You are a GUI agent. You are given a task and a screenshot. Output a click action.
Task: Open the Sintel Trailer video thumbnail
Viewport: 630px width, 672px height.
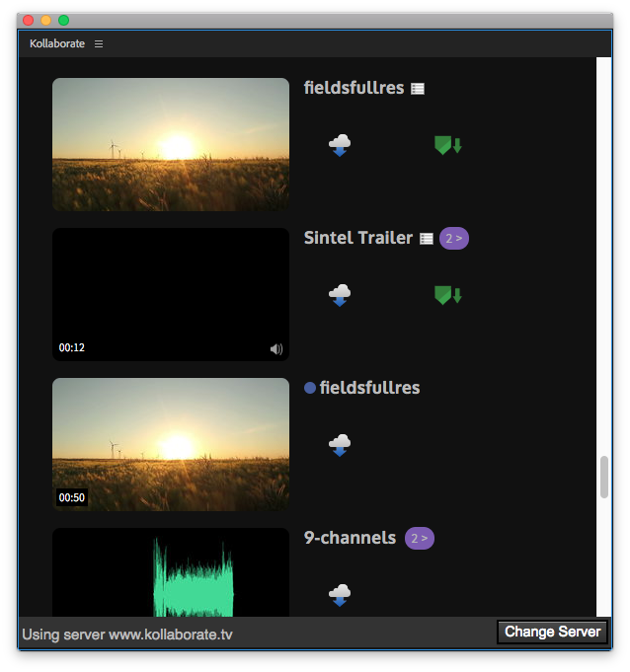pos(171,294)
